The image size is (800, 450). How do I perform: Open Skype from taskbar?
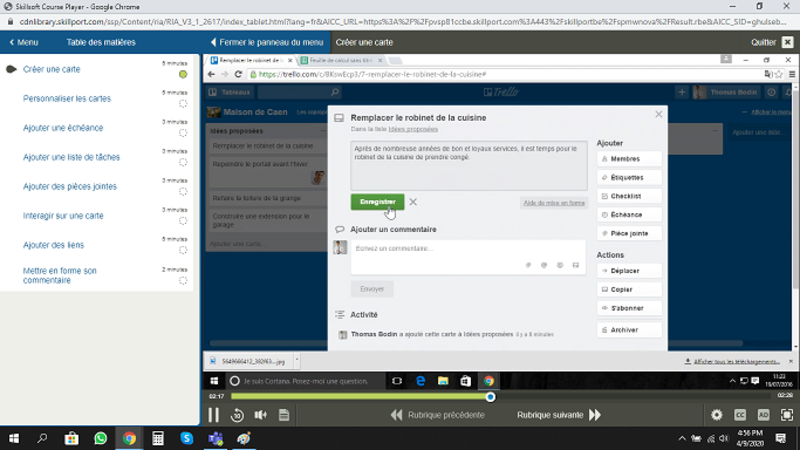pos(187,438)
